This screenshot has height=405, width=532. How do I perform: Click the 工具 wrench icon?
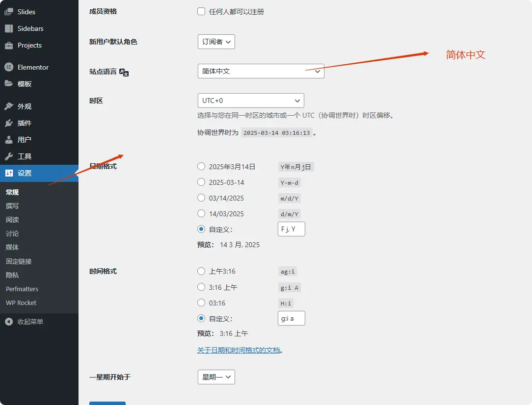(x=9, y=156)
